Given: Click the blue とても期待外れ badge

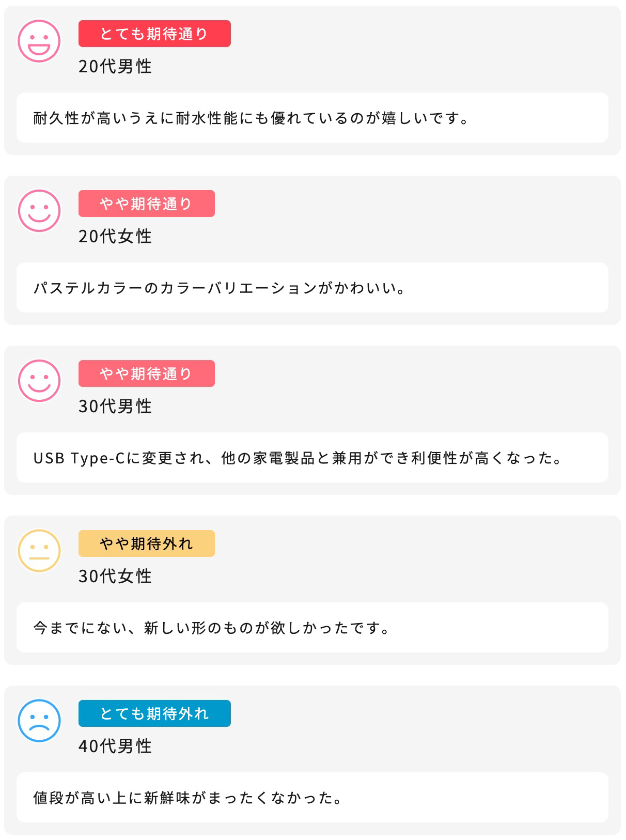Looking at the screenshot, I should 154,713.
